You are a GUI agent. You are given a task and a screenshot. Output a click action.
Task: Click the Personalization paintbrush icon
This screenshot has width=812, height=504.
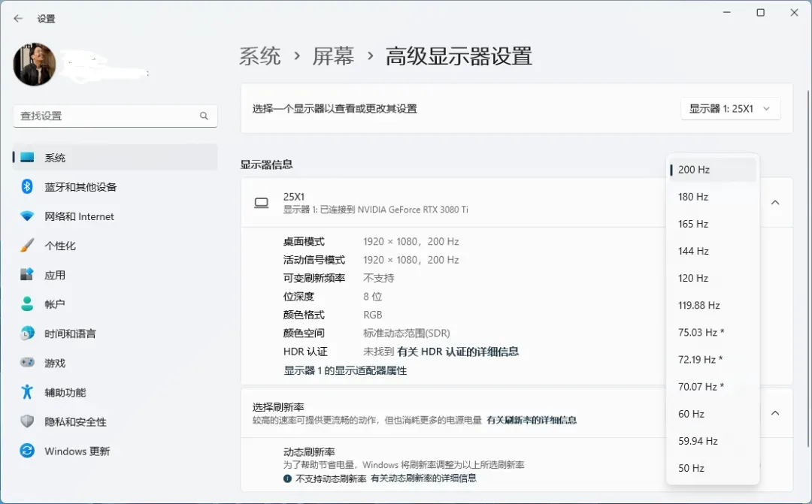pos(27,246)
